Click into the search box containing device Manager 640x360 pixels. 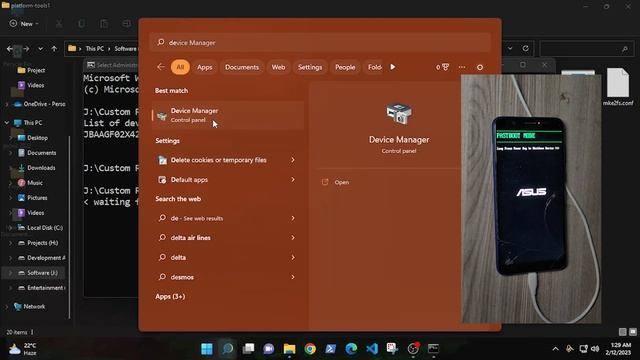320,42
